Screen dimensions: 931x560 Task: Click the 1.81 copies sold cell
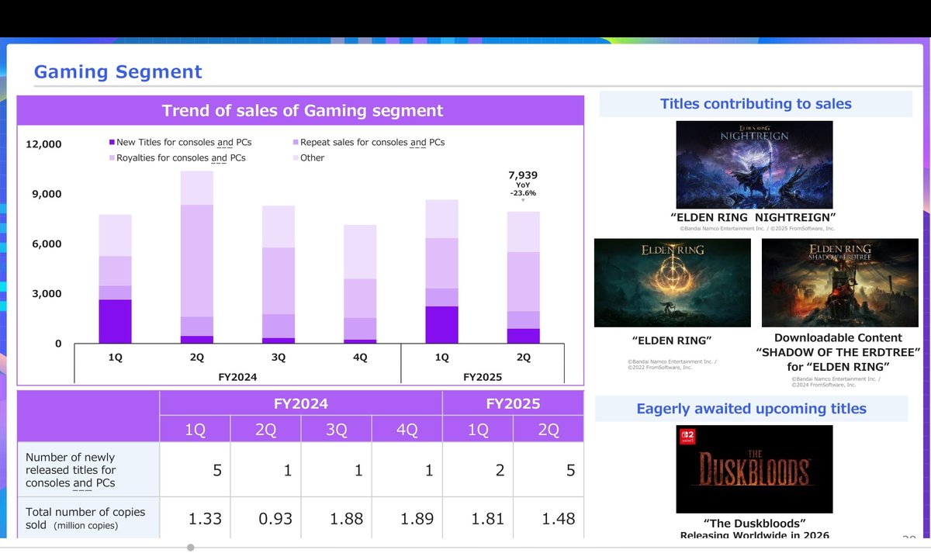pyautogui.click(x=478, y=518)
